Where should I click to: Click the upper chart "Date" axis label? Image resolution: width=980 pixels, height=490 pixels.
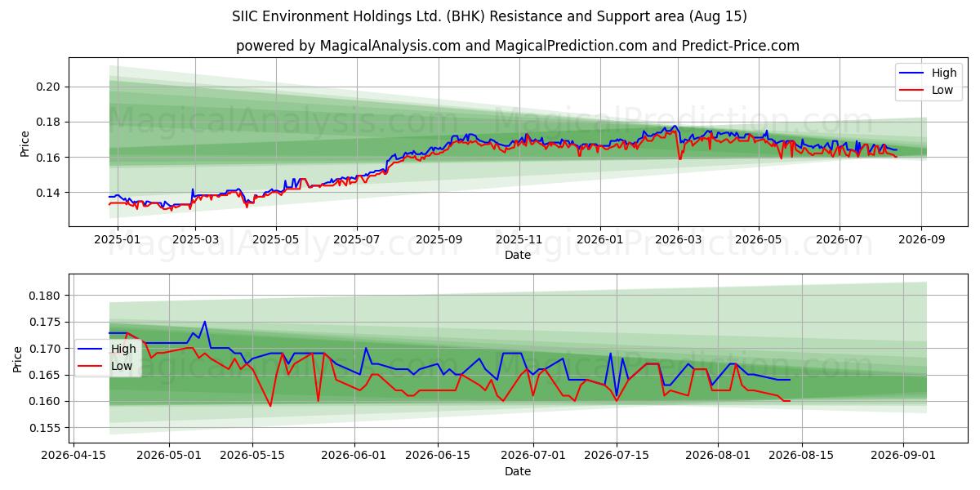(x=518, y=255)
